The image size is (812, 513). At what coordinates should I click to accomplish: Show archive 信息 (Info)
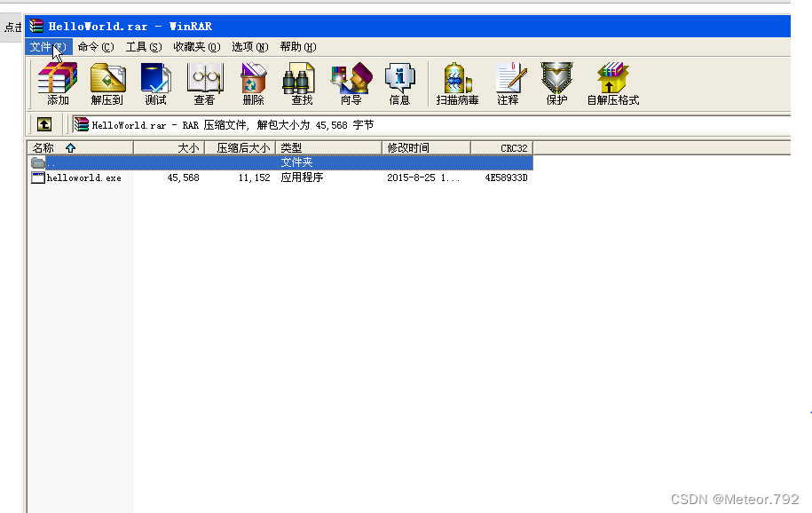tap(399, 83)
